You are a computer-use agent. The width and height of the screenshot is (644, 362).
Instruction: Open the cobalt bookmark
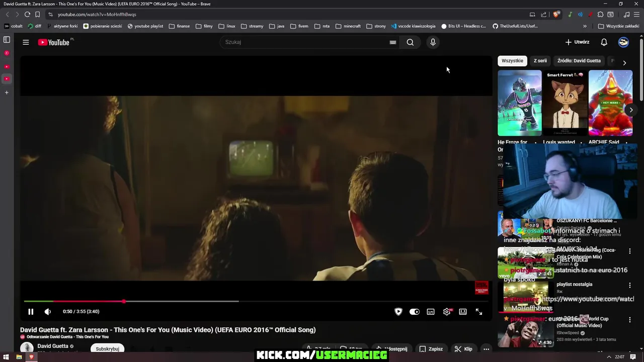[14, 26]
